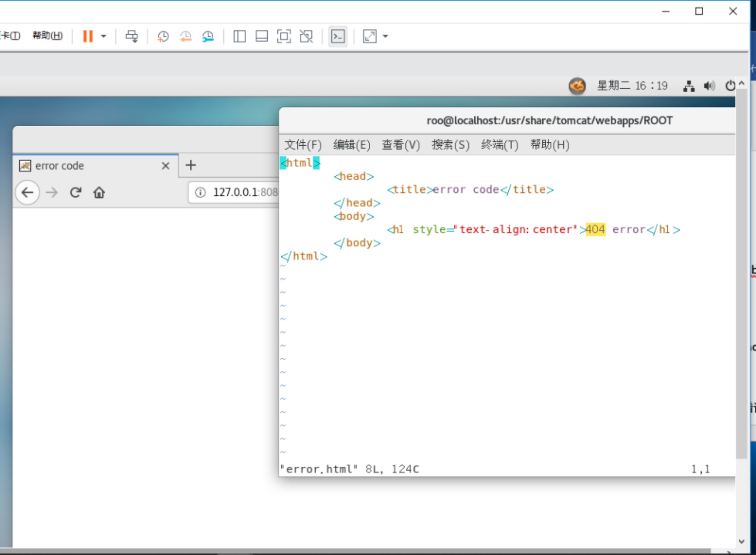Image resolution: width=756 pixels, height=555 pixels.
Task: Click the unity mode crossed-screen icon
Action: pos(306,36)
